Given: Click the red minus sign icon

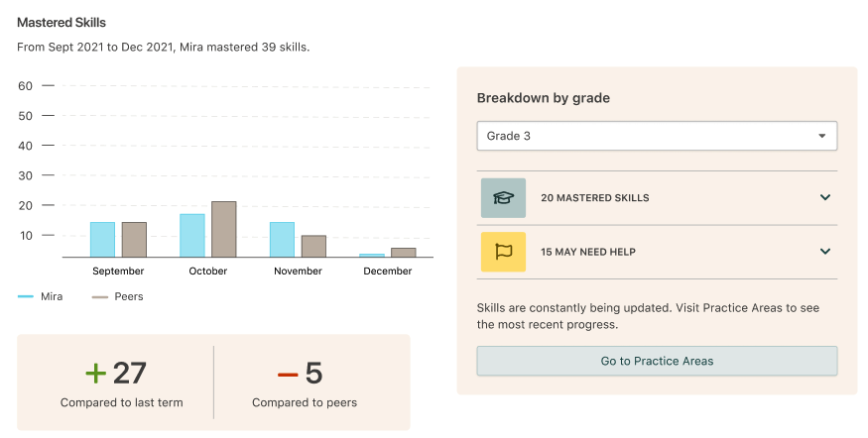Looking at the screenshot, I should [x=288, y=375].
